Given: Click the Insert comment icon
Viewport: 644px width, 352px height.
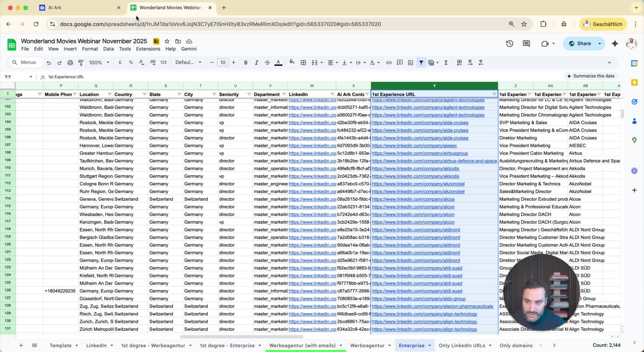Looking at the screenshot, I should 400,63.
